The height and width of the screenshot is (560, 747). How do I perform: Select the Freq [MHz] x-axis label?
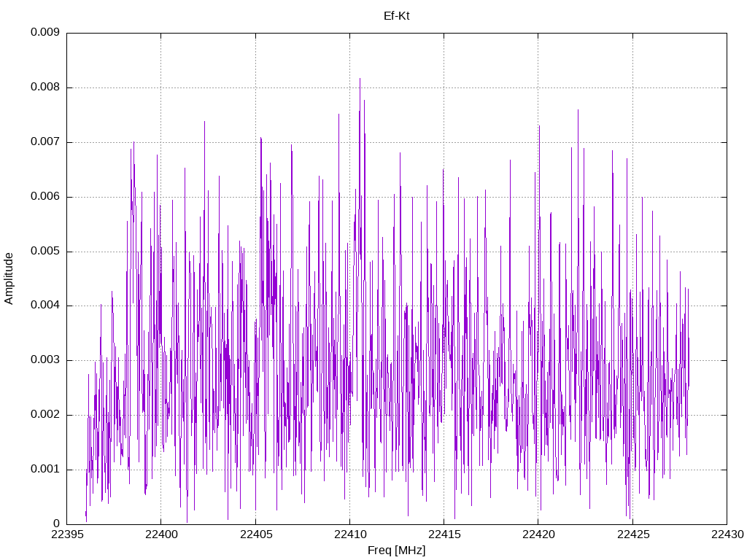pos(396,551)
